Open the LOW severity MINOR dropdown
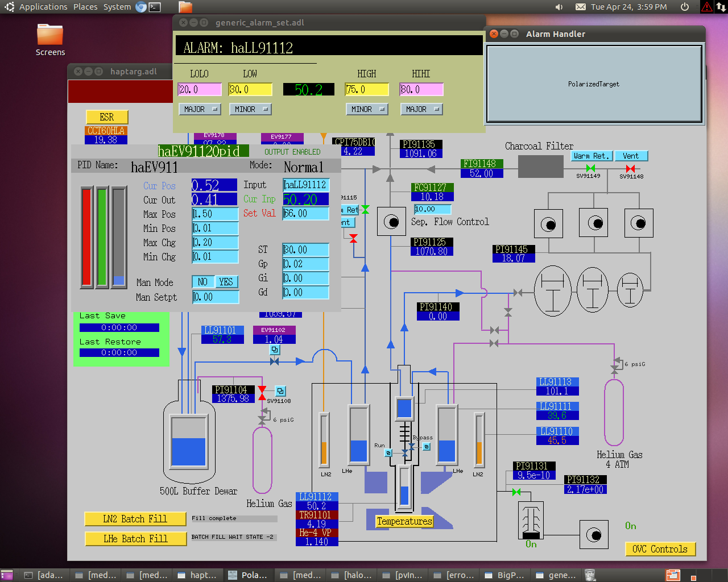Image resolution: width=728 pixels, height=582 pixels. (x=250, y=109)
